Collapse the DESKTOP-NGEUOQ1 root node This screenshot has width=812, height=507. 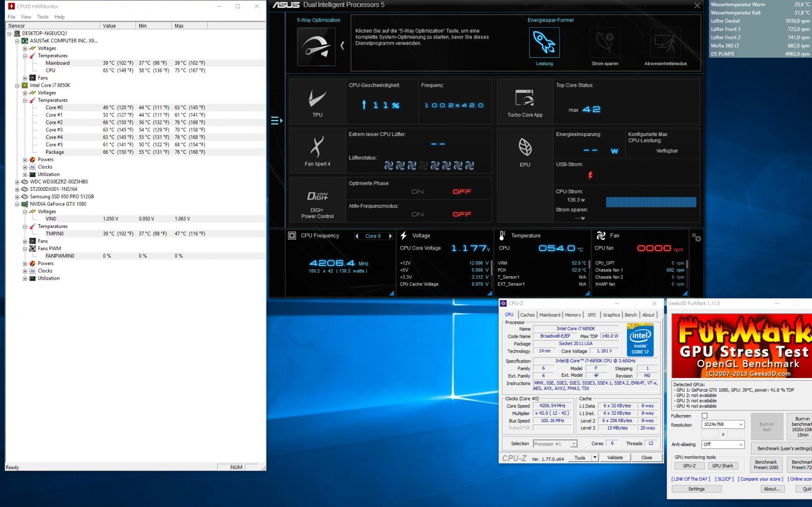pyautogui.click(x=9, y=33)
